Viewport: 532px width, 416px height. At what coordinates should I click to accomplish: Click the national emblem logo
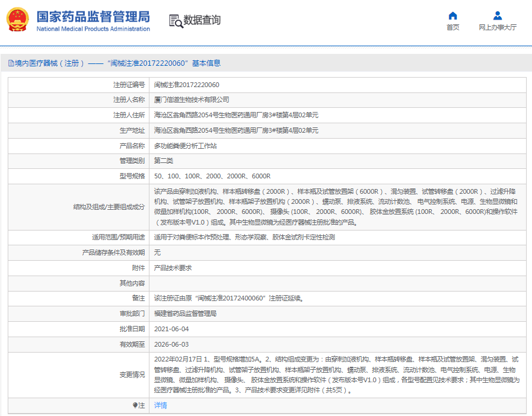coord(18,21)
